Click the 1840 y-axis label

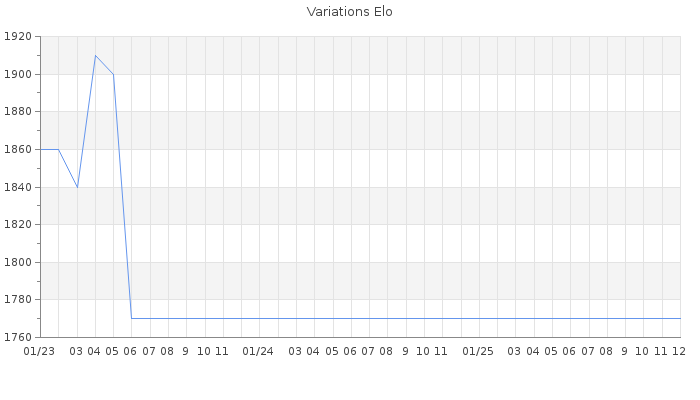click(18, 187)
